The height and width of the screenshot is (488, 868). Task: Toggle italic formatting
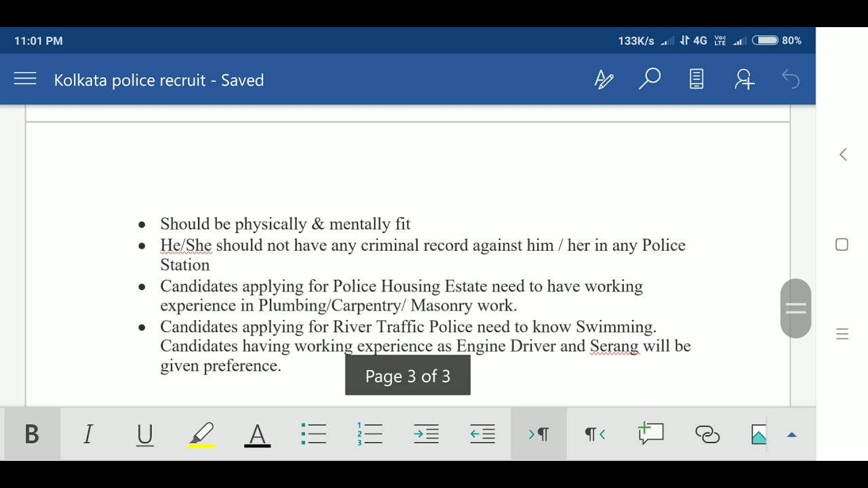coord(88,434)
